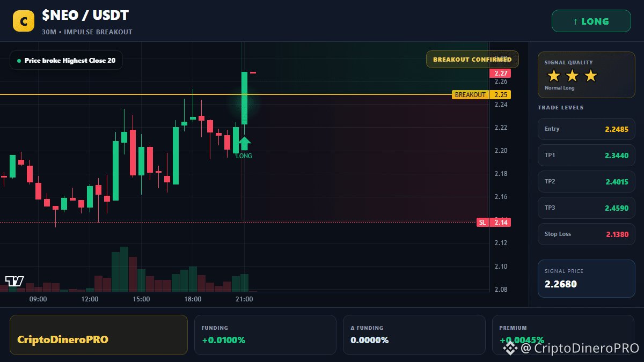
Task: Click the red 2.14 stop loss price tag
Action: (x=501, y=222)
